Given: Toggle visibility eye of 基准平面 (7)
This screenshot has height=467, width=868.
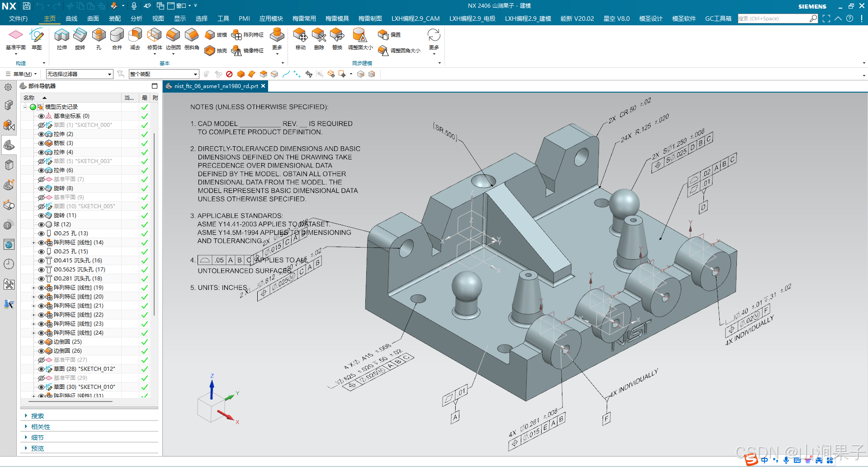Looking at the screenshot, I should [x=41, y=179].
